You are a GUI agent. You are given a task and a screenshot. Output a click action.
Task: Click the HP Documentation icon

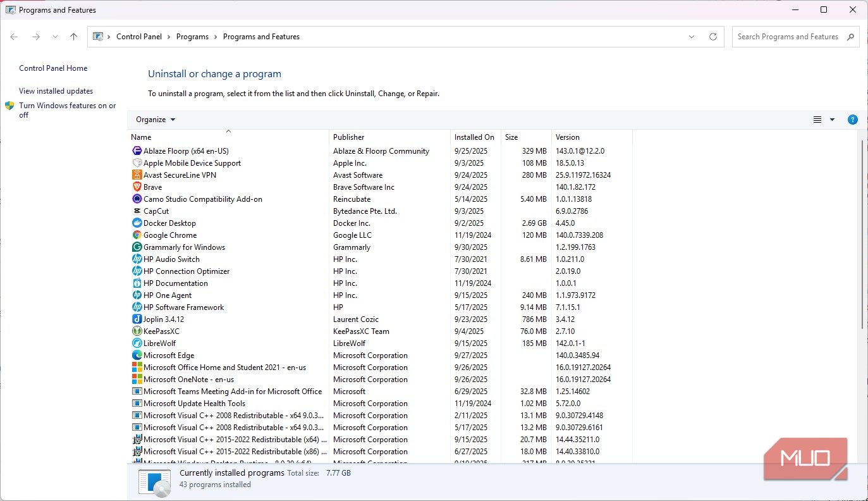(x=137, y=283)
